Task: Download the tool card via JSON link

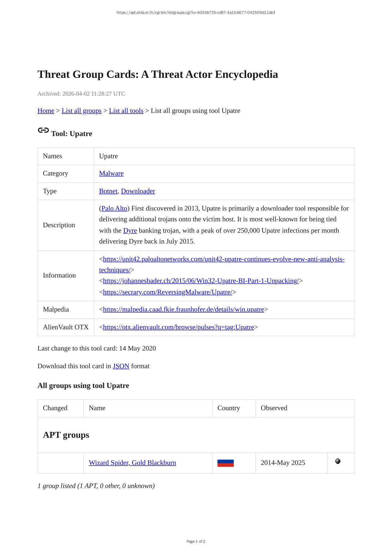Action: tap(121, 366)
